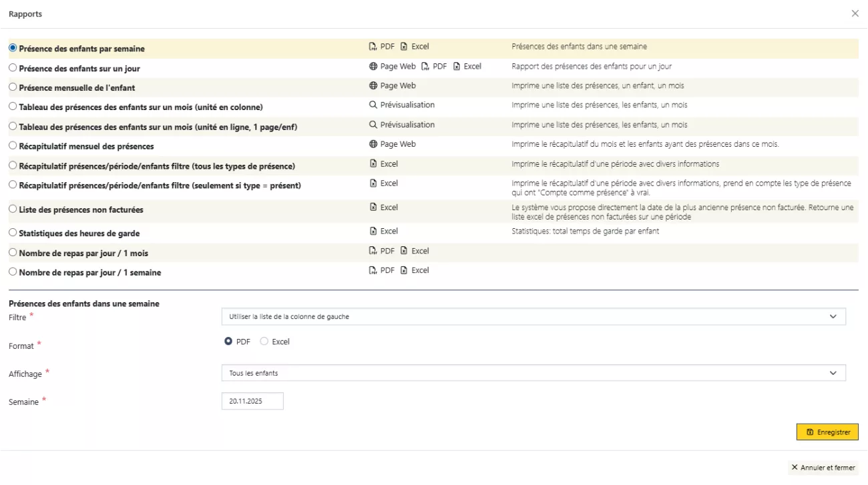Select Nombre de repas par jour / 1 mois

tap(13, 253)
